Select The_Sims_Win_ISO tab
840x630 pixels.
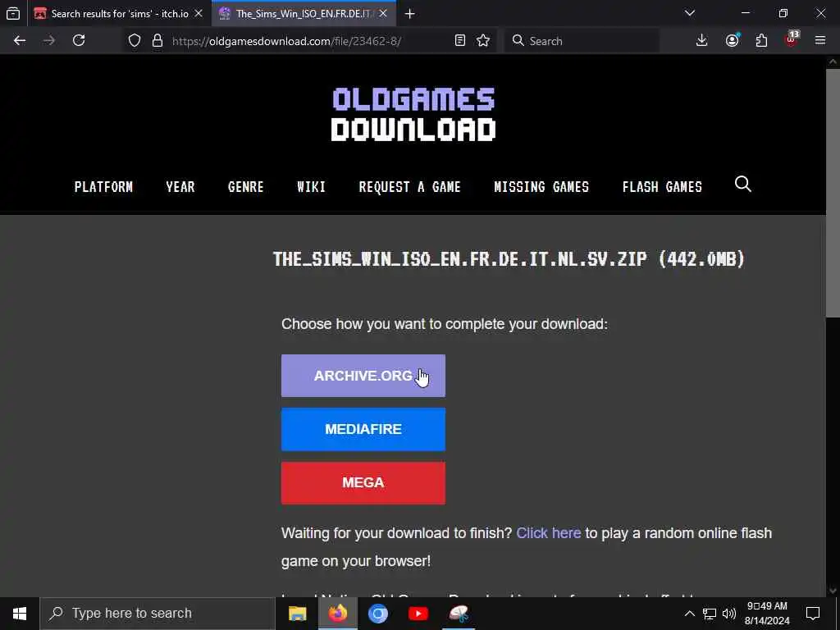[x=304, y=14]
